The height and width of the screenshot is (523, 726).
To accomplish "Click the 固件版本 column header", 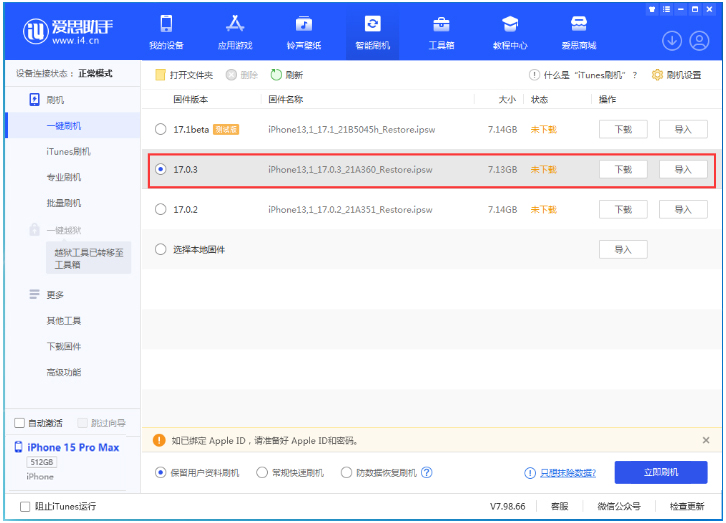I will [191, 99].
